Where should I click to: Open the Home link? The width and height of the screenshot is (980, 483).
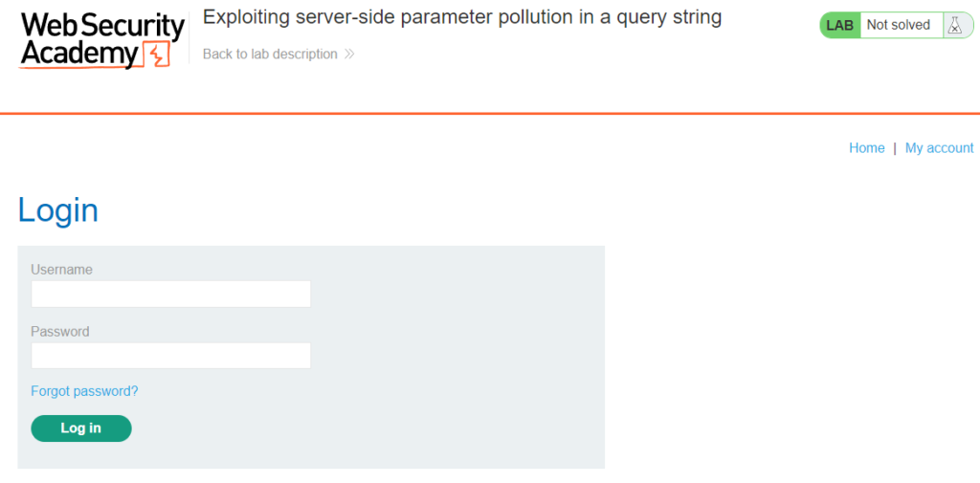point(866,148)
